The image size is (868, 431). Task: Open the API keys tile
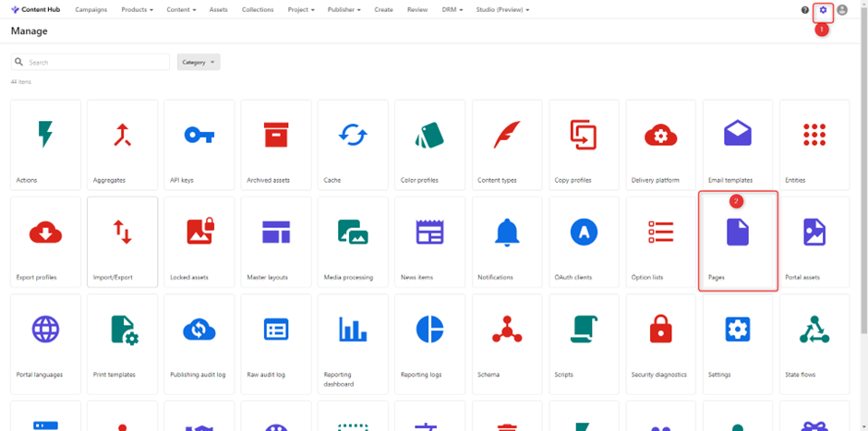tap(199, 145)
